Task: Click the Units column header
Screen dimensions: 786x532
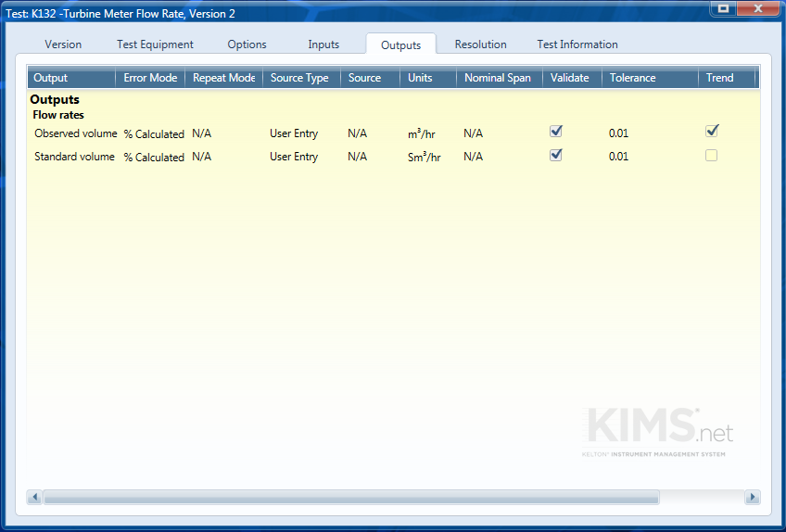Action: [x=428, y=78]
